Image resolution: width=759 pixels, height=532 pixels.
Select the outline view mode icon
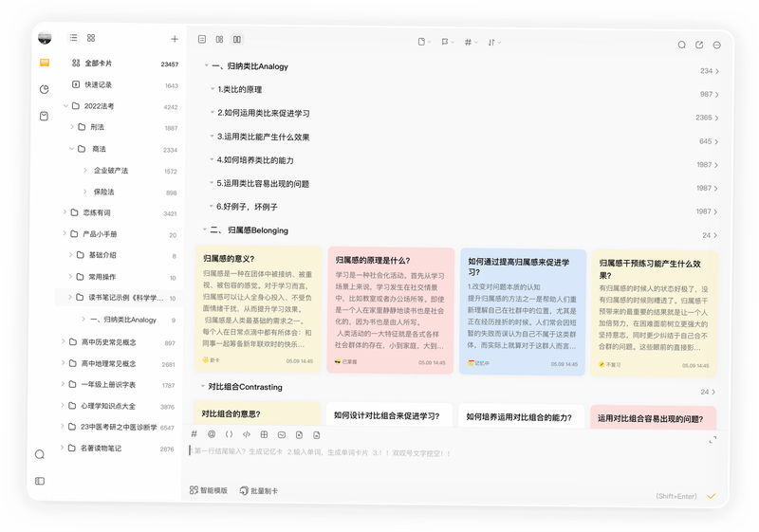pyautogui.click(x=202, y=39)
